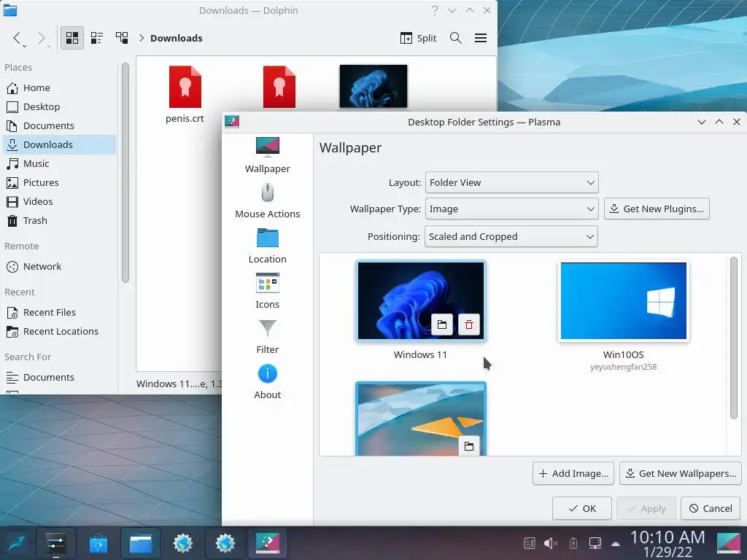
Task: Click the Dolphin places panel scrollbar
Action: tap(125, 172)
